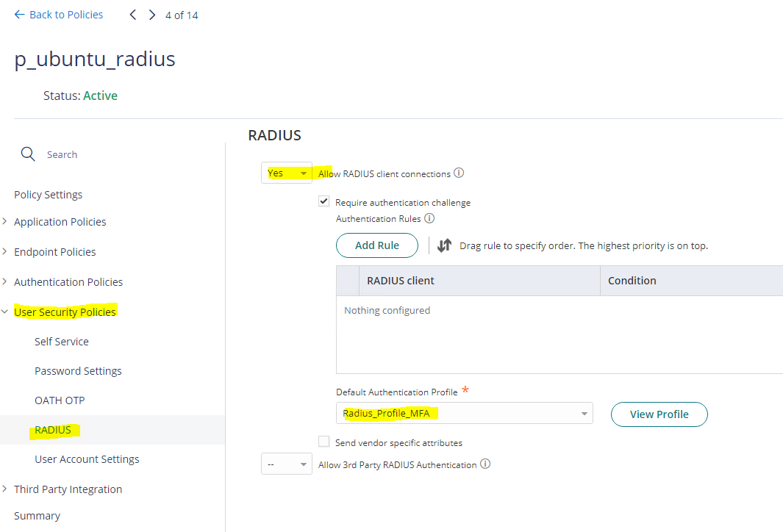Click info icon beside Allow RADIUS client connections
Image resolution: width=783 pixels, height=532 pixels.
click(459, 173)
